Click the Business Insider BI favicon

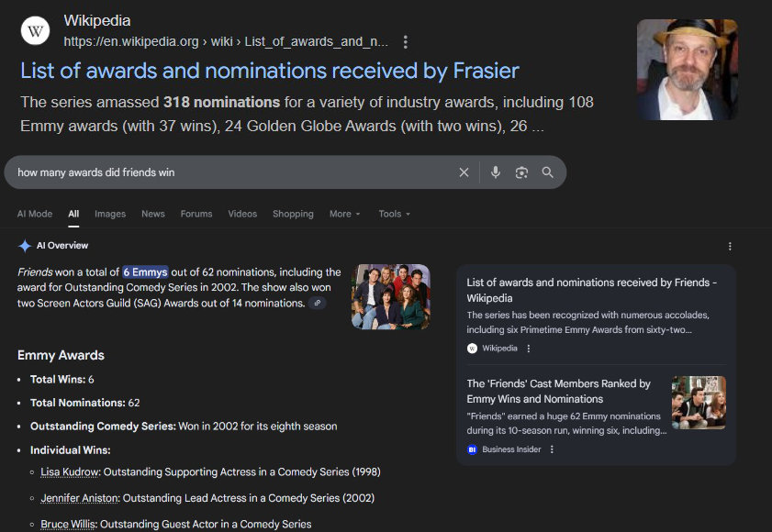point(472,449)
